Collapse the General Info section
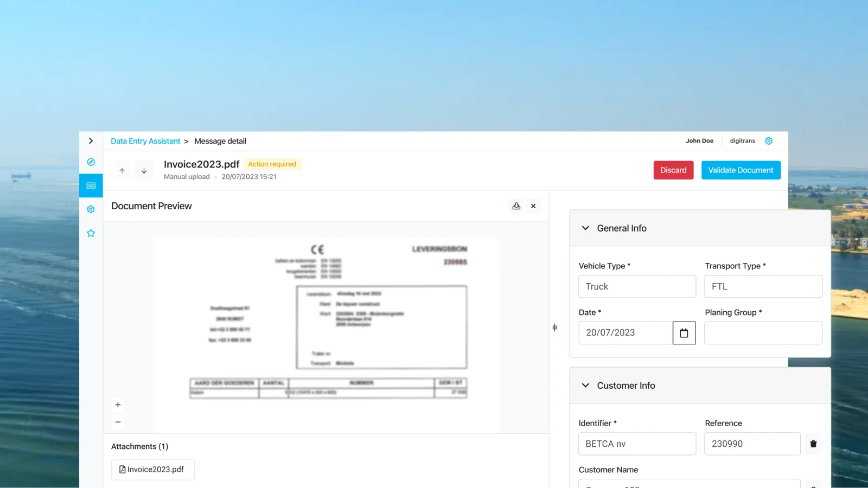This screenshot has width=868, height=488. [x=585, y=228]
